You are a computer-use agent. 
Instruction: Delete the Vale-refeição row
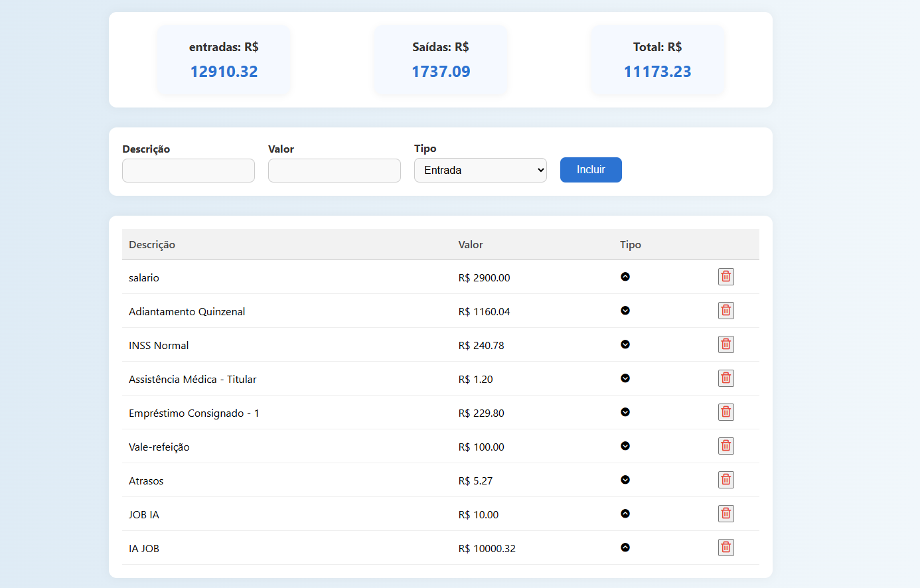726,446
